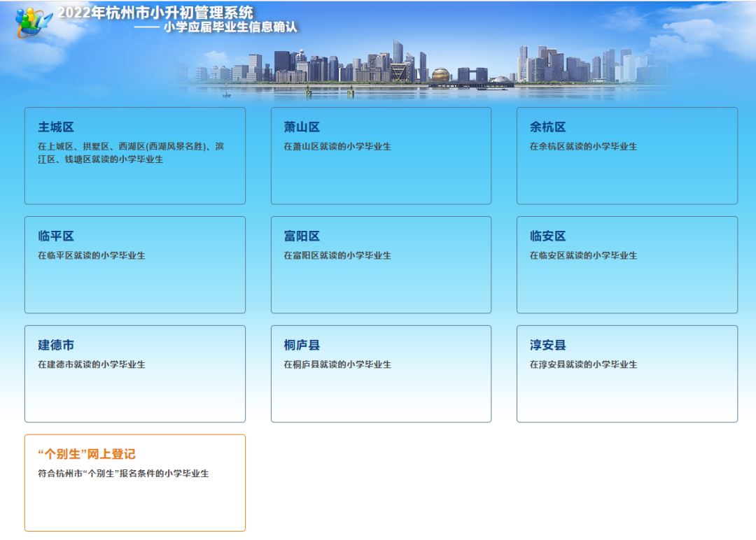Open the 建德市 heading
Viewport: 756px width, 540px height.
56,346
